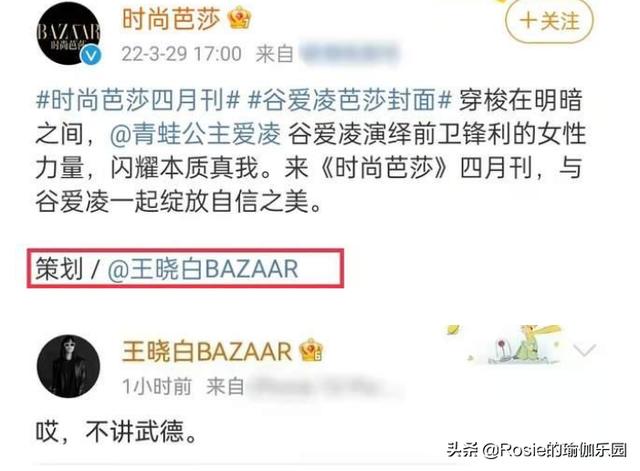Click the 22-3-29 17:00 post timestamp
The height and width of the screenshot is (471, 640).
point(182,54)
